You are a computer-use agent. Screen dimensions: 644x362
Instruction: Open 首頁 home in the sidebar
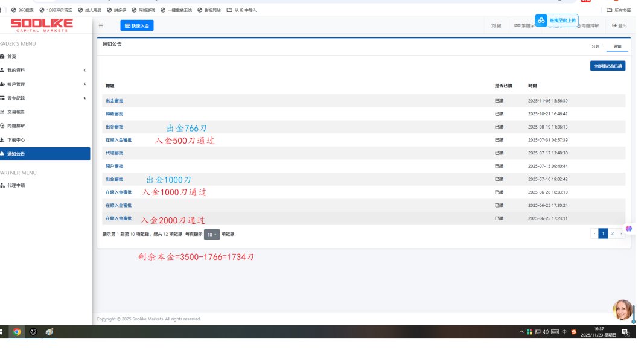click(x=11, y=56)
